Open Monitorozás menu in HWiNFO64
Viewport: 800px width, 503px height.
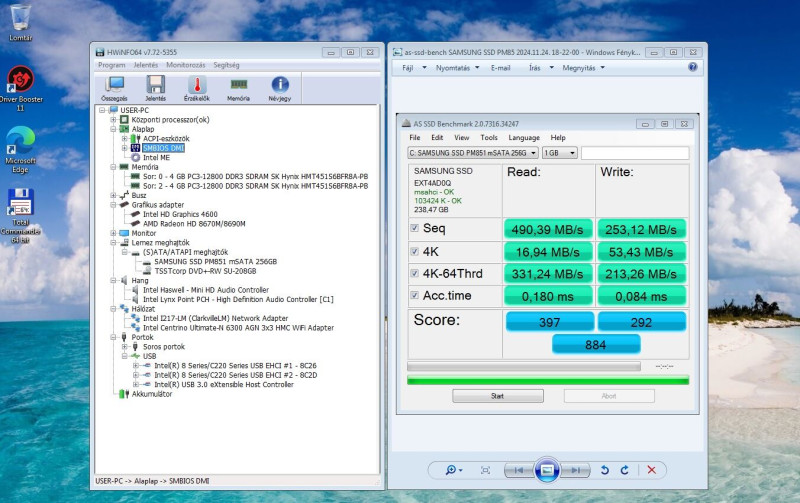(186, 65)
